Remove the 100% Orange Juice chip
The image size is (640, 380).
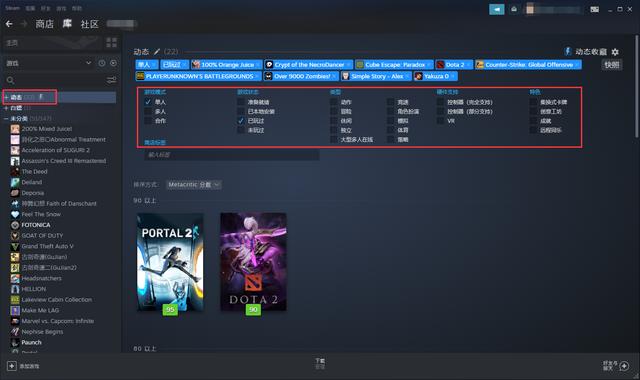(x=258, y=65)
